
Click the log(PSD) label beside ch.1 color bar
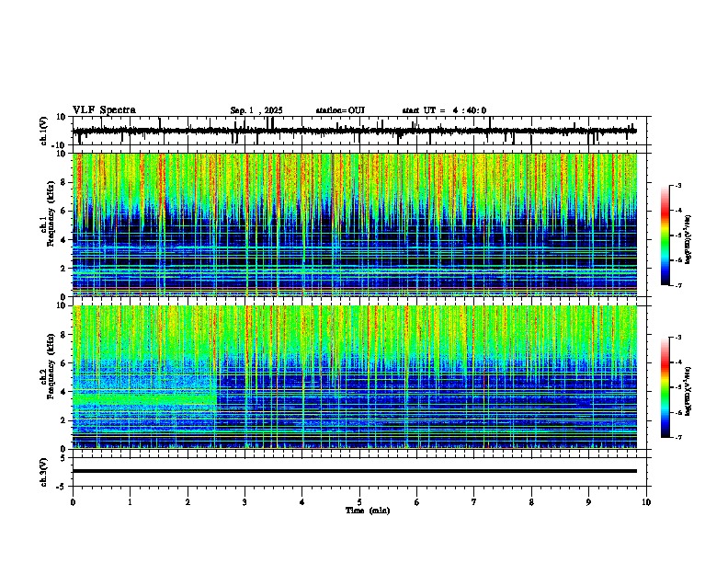click(x=688, y=239)
